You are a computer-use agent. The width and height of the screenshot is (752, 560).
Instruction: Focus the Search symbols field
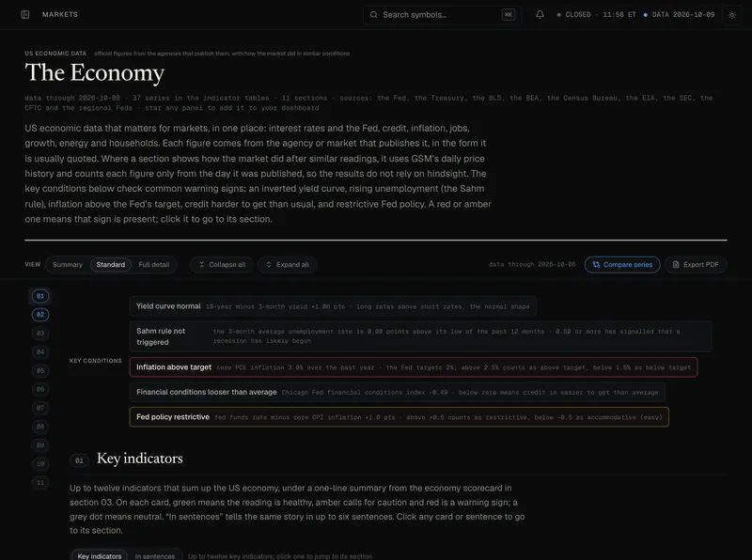pyautogui.click(x=442, y=14)
